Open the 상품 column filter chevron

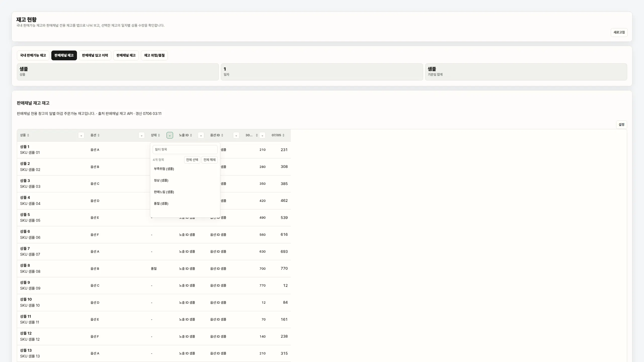(x=81, y=135)
